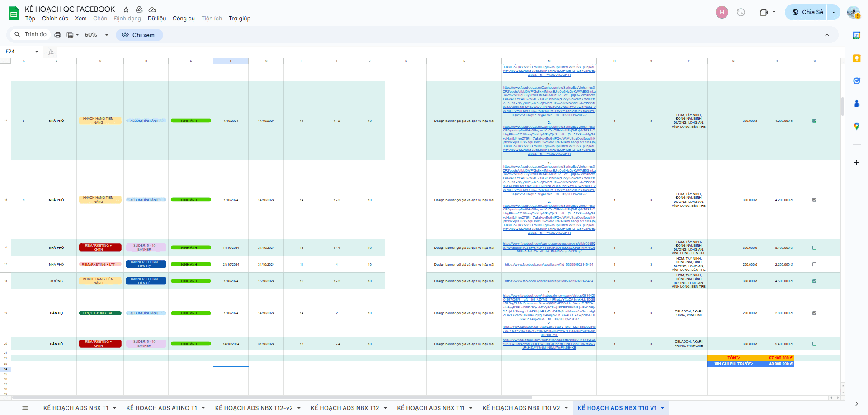This screenshot has width=868, height=415.
Task: Open Google Calendar side panel icon
Action: pos(856,35)
